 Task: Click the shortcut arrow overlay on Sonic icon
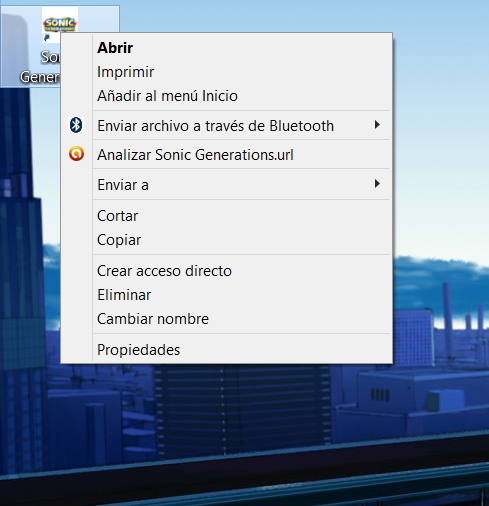click(47, 38)
